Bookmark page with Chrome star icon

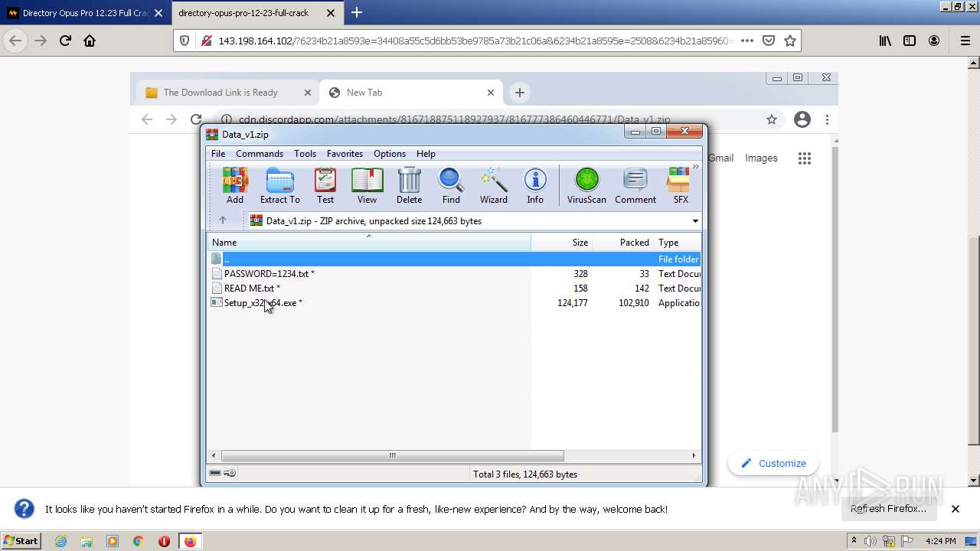(x=772, y=119)
